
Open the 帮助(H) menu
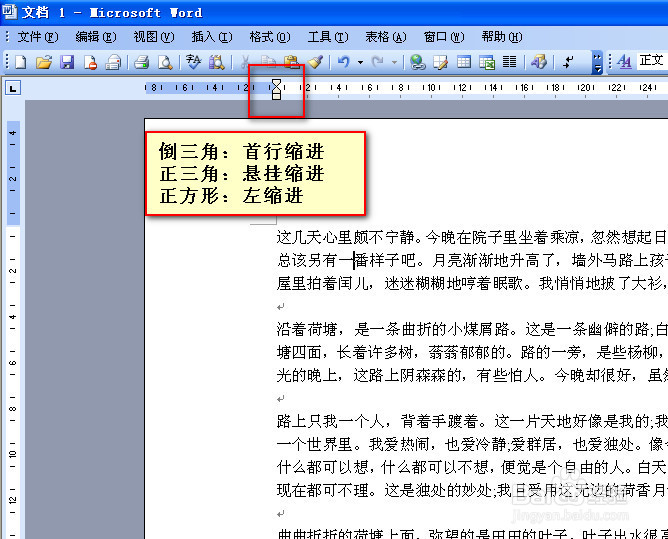click(502, 37)
